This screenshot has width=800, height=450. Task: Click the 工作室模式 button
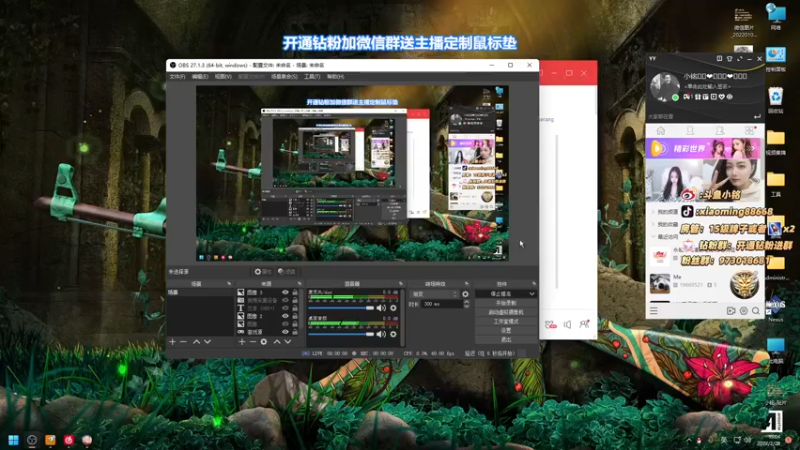coord(506,321)
